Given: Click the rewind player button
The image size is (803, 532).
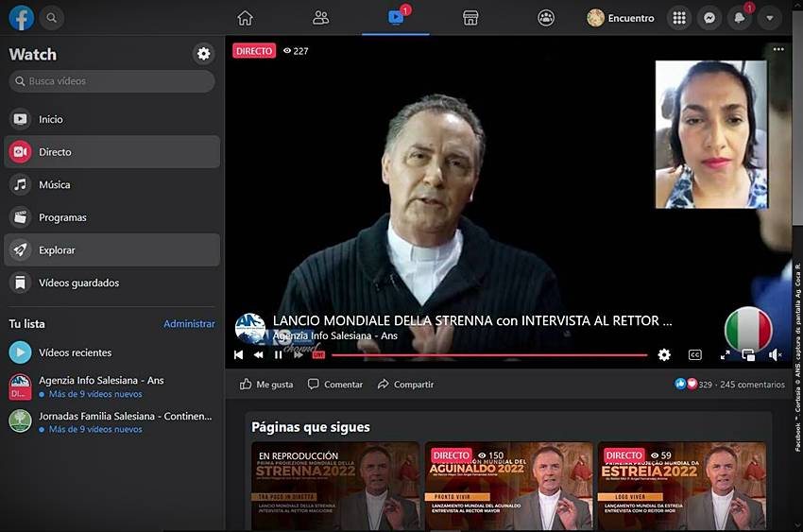Looking at the screenshot, I should 259,355.
